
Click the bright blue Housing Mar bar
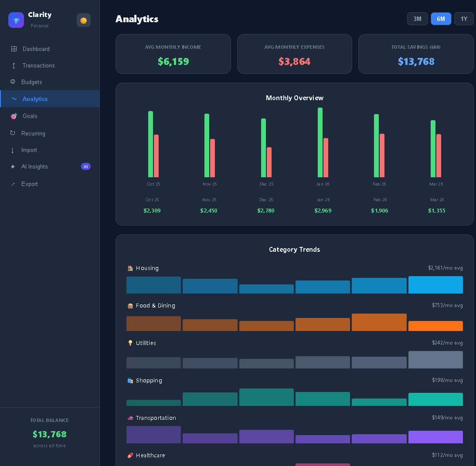(435, 284)
